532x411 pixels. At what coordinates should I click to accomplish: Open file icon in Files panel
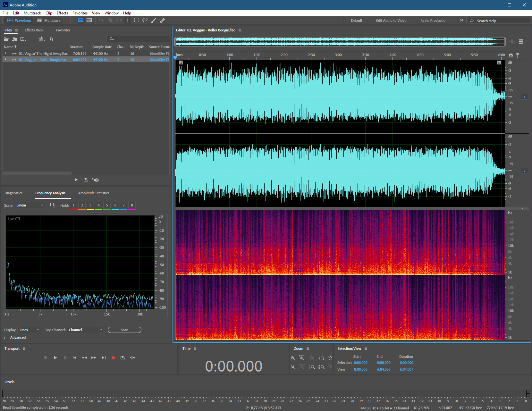[6, 39]
